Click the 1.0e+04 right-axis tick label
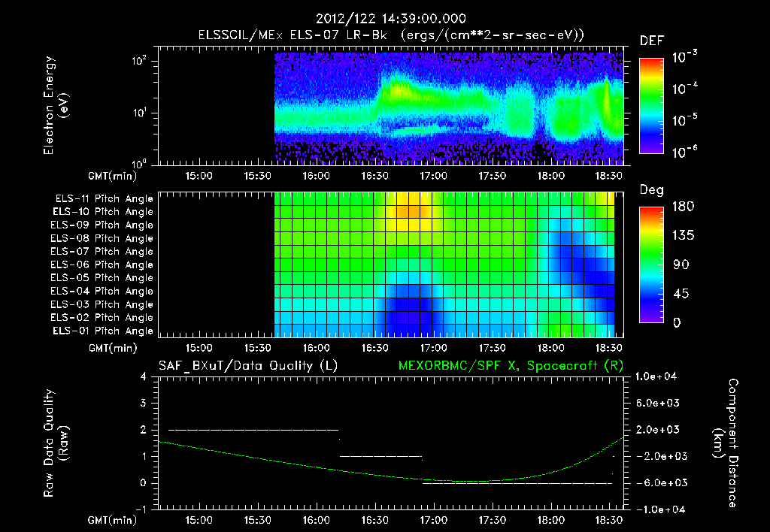 tap(656, 376)
